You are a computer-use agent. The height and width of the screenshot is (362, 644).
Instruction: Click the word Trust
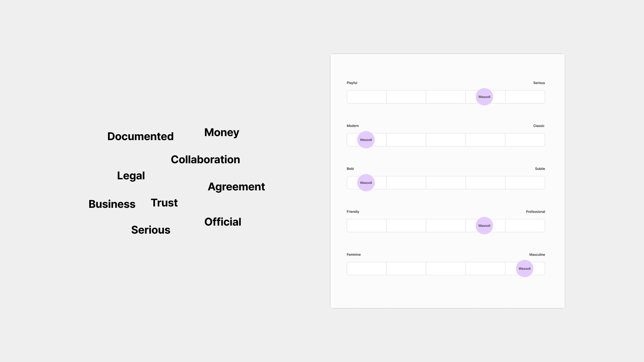point(164,203)
